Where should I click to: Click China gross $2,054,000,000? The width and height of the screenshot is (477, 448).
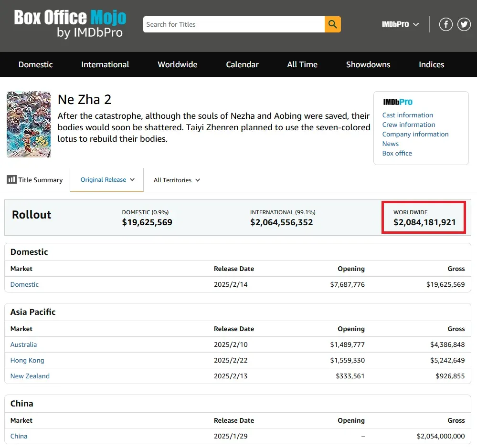click(441, 436)
